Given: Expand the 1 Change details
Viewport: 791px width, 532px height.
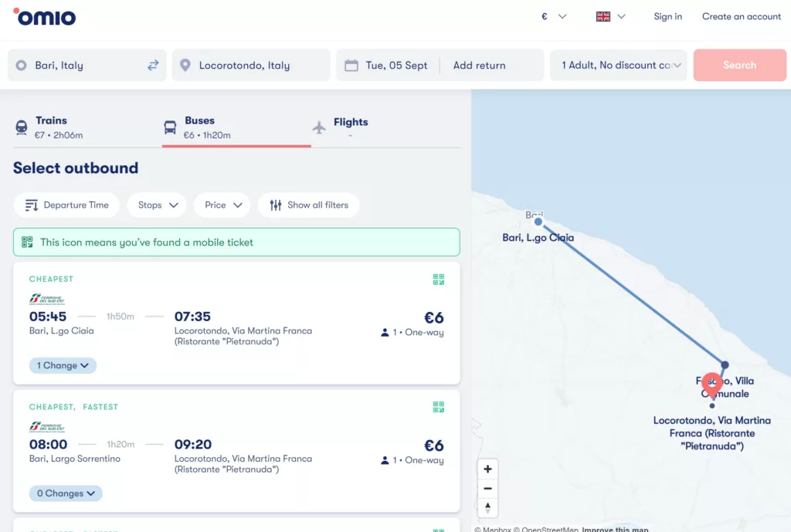Looking at the screenshot, I should [x=63, y=365].
